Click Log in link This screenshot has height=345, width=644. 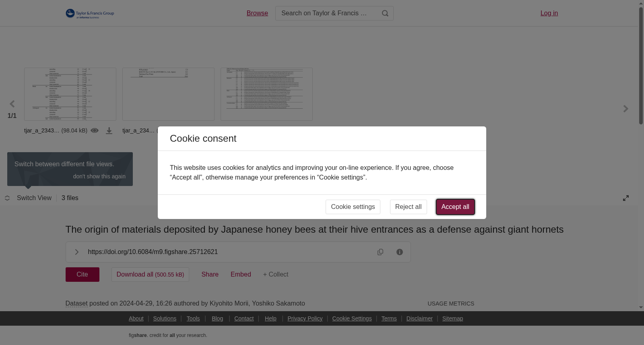(549, 13)
